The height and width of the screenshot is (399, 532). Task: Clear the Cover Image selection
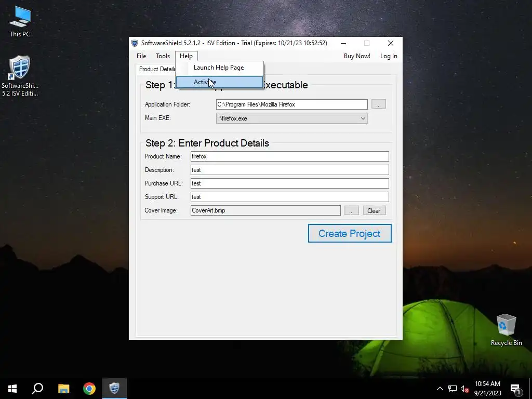(374, 210)
